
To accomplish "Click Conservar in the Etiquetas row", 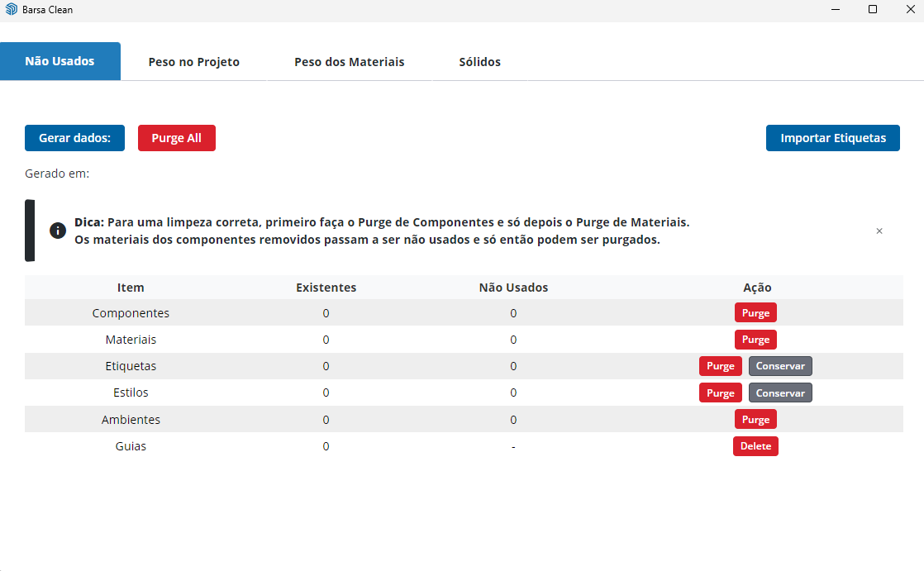I will point(780,366).
